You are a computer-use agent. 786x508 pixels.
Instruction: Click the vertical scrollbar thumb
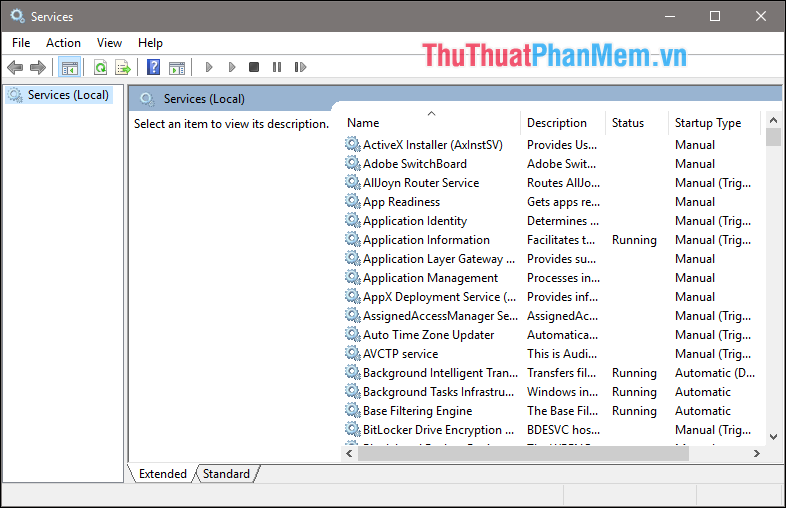(773, 137)
